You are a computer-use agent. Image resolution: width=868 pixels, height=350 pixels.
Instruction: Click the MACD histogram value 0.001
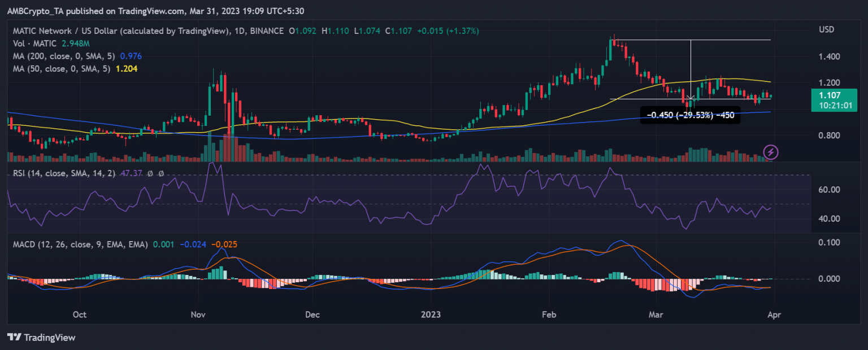point(164,244)
